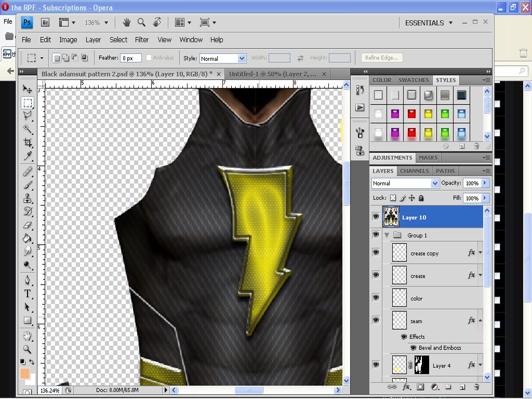This screenshot has height=399, width=532.
Task: Select the Paint Bucket tool
Action: 27,238
